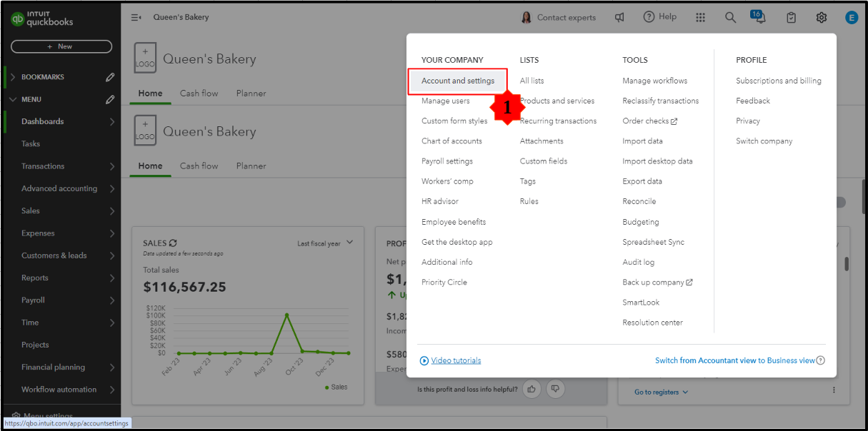
Task: Click the megaphone announcements icon
Action: point(619,18)
